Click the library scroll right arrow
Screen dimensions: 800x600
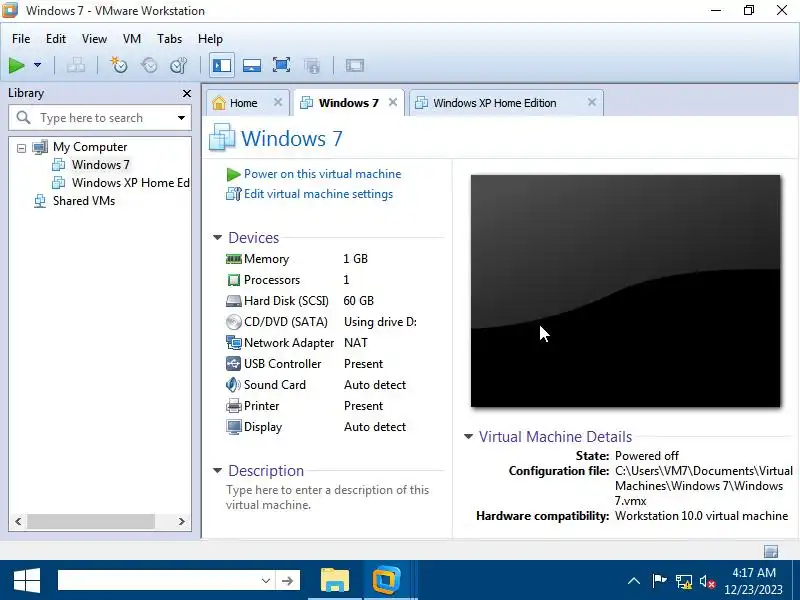pos(182,521)
